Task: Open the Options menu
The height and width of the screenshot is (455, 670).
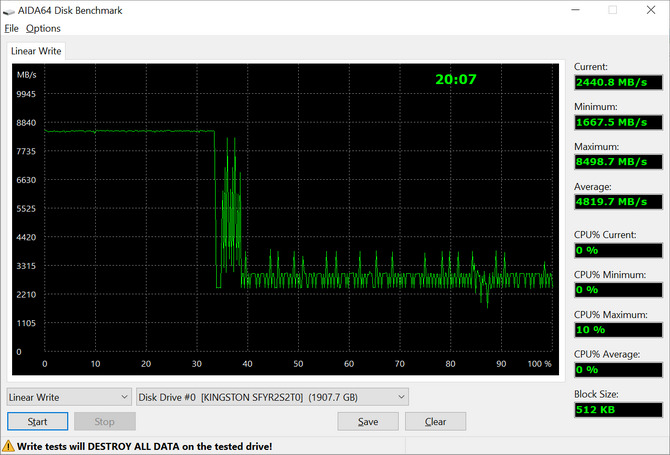Action: pyautogui.click(x=43, y=29)
